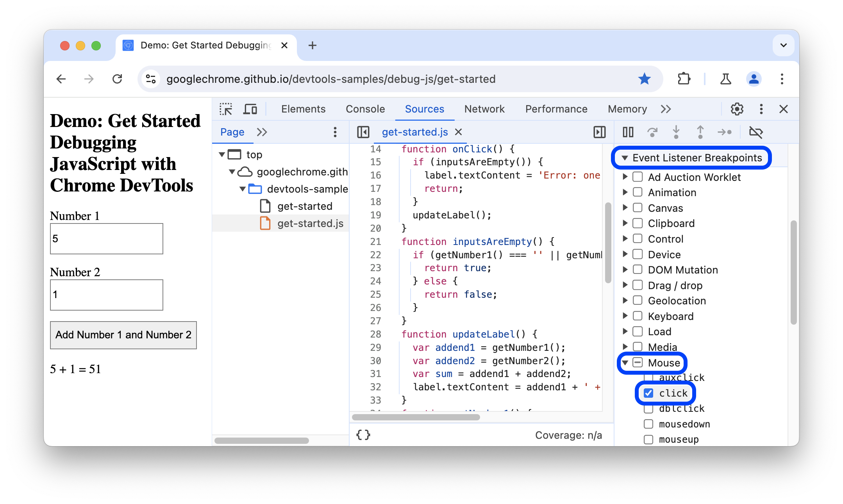This screenshot has height=504, width=843.
Task: Toggle the Load event listener checkbox
Action: [638, 332]
